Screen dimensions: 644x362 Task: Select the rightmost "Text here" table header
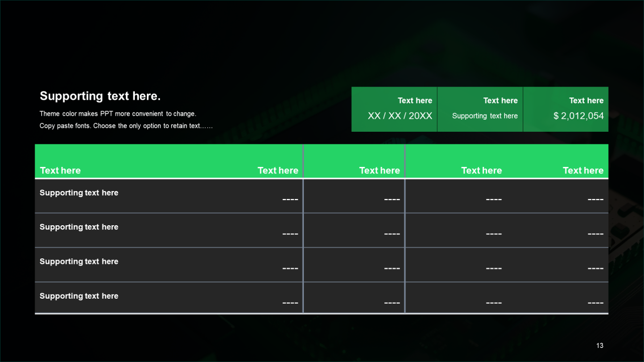pos(583,170)
